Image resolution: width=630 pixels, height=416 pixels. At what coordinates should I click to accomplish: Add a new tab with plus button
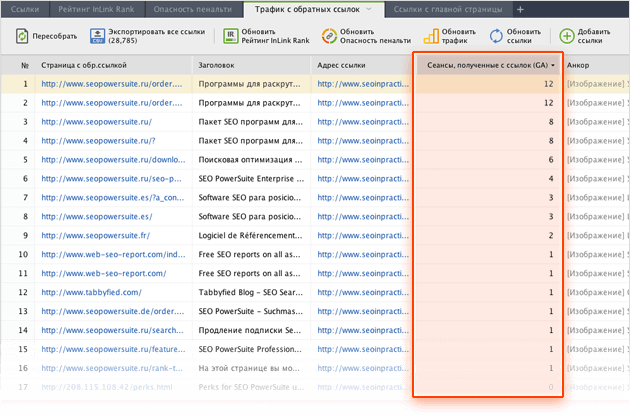[x=520, y=9]
